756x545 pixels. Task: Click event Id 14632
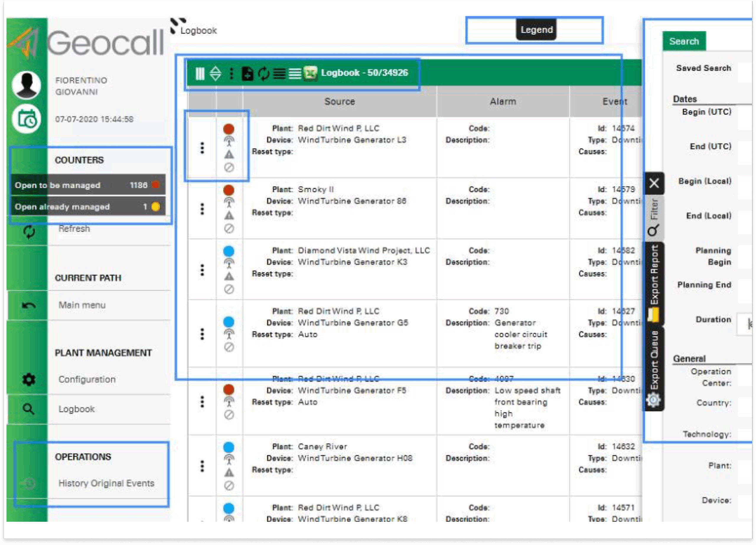623,447
